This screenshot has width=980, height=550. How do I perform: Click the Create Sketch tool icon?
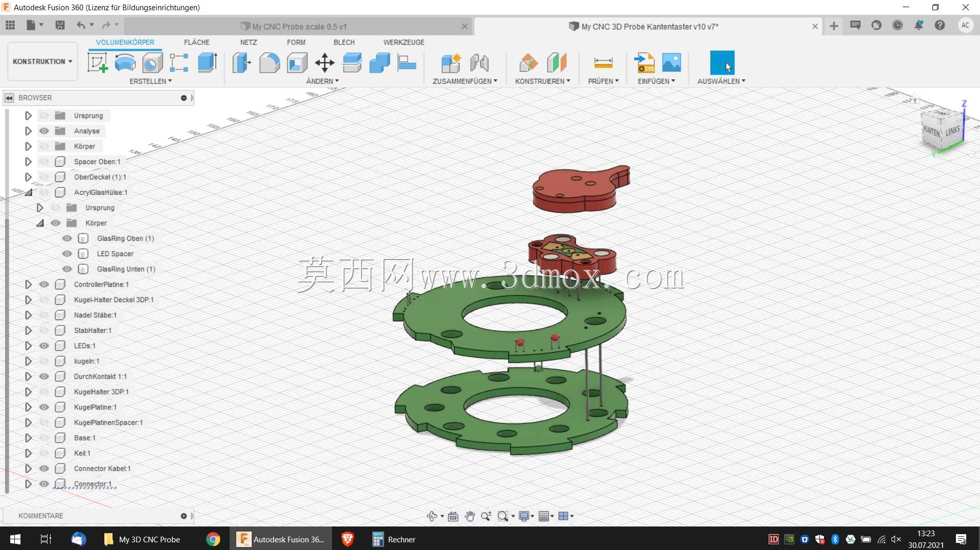tap(97, 63)
